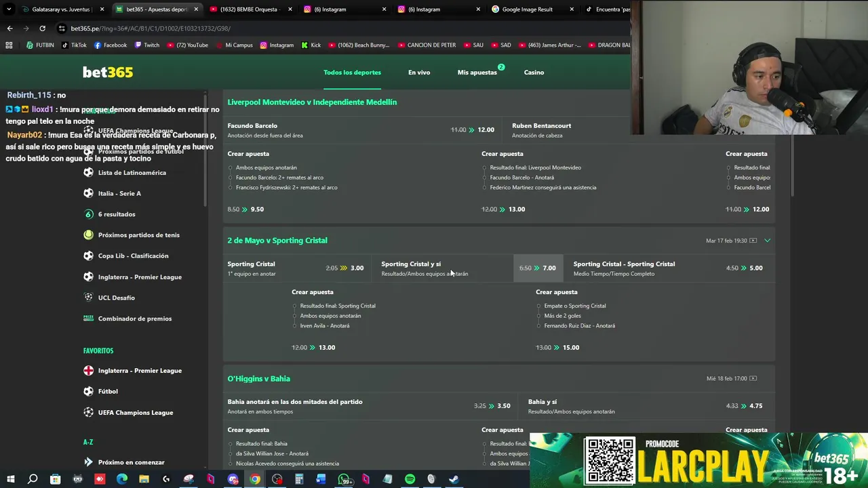
Task: Close the bet365 browser tab
Action: pyautogui.click(x=196, y=9)
